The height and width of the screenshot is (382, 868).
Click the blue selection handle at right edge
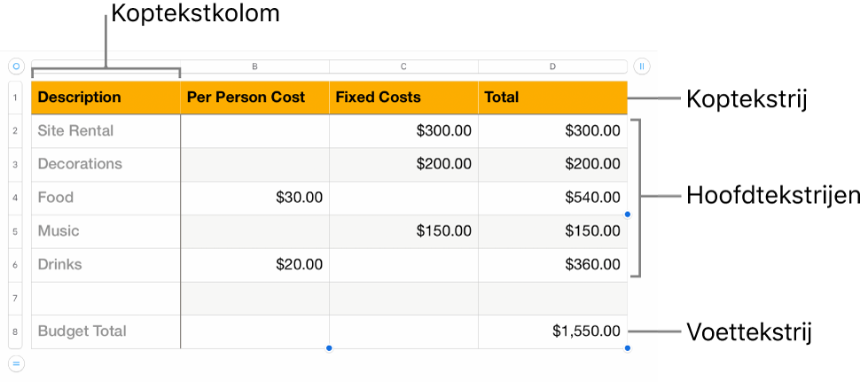click(x=628, y=214)
